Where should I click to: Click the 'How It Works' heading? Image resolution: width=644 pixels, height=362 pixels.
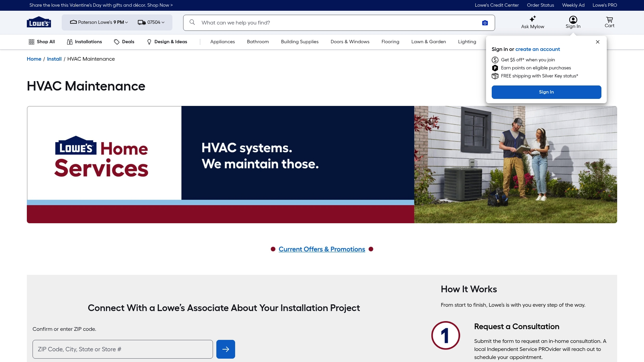pyautogui.click(x=469, y=289)
